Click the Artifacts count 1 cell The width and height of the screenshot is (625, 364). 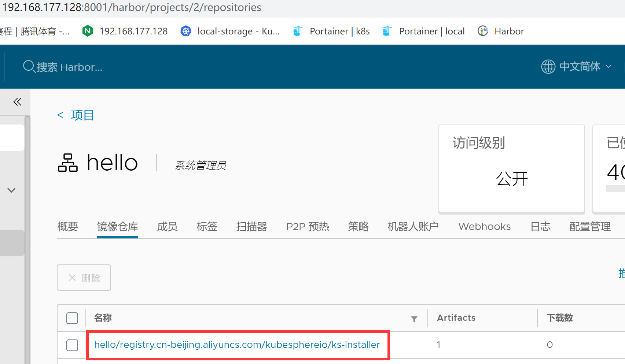click(438, 345)
